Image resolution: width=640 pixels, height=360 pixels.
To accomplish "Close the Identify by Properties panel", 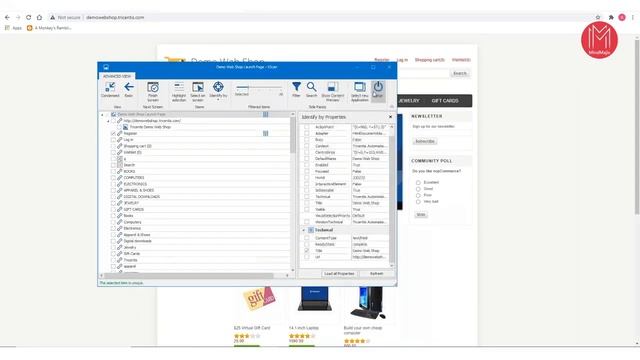I will pos(390,117).
